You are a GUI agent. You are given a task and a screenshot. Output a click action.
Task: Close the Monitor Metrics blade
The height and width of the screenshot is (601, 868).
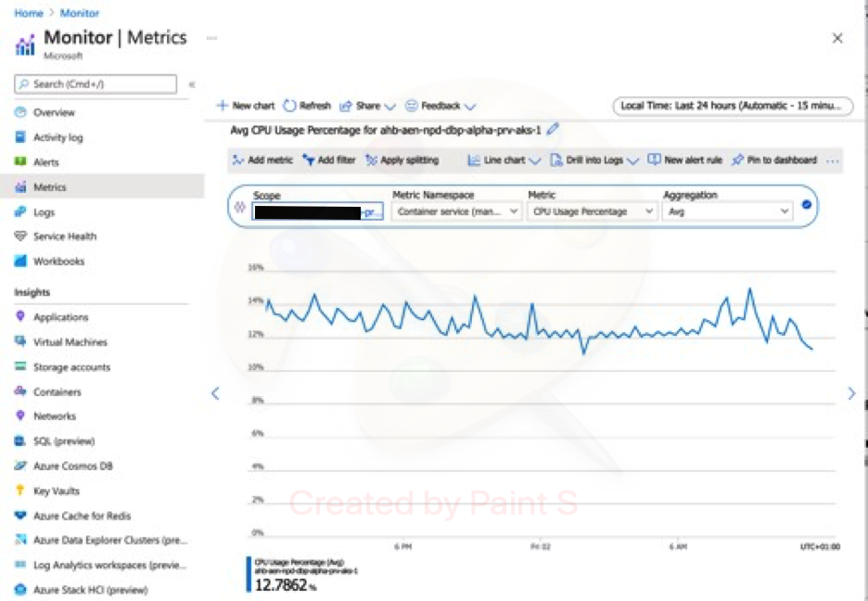pyautogui.click(x=837, y=38)
